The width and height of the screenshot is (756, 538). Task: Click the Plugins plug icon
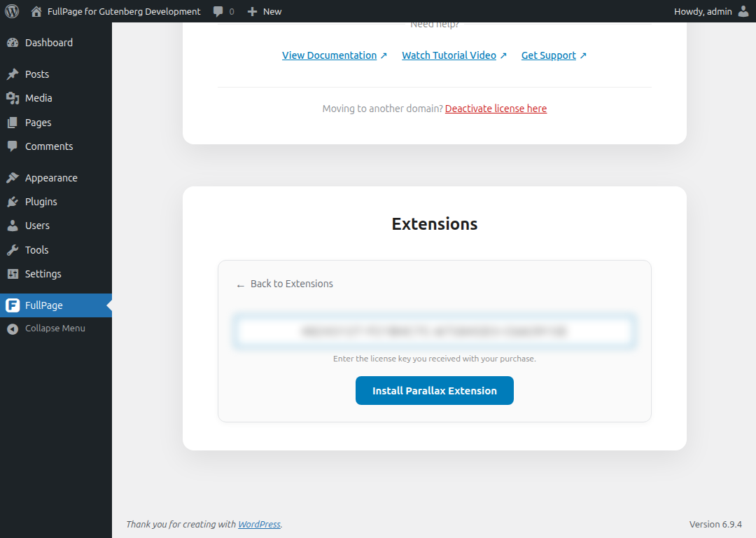pos(13,202)
